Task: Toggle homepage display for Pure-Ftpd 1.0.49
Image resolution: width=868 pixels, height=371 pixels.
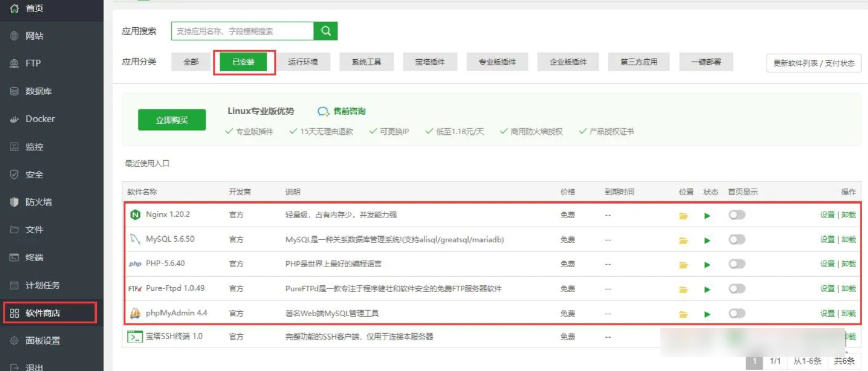Action: (x=737, y=288)
